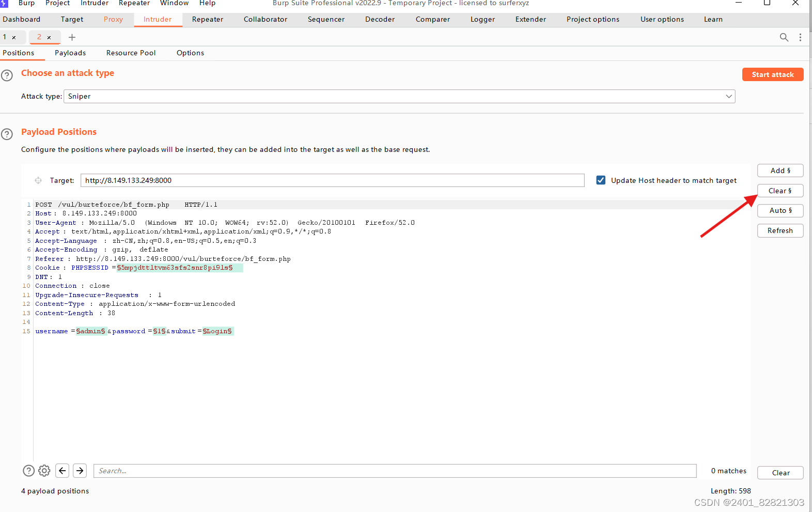Click the Referer header line
Viewport: 812px width, 512px height.
163,259
